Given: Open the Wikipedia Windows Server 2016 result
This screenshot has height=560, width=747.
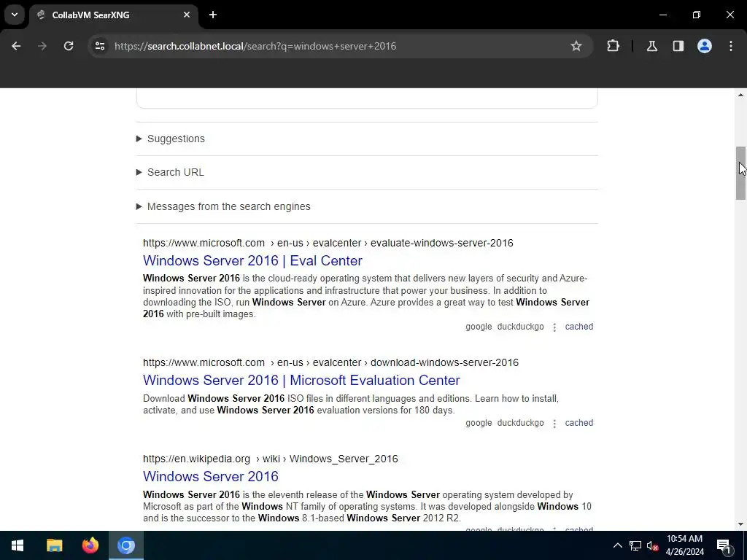Looking at the screenshot, I should click(211, 476).
